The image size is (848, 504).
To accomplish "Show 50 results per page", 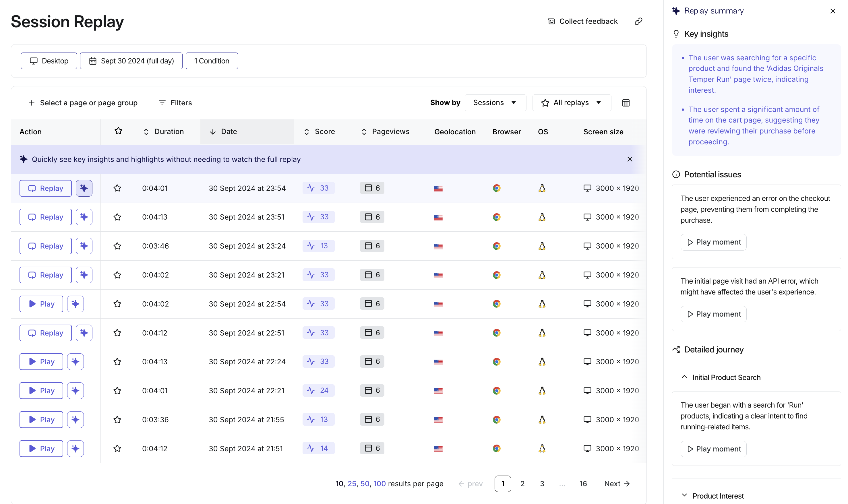I will click(364, 484).
